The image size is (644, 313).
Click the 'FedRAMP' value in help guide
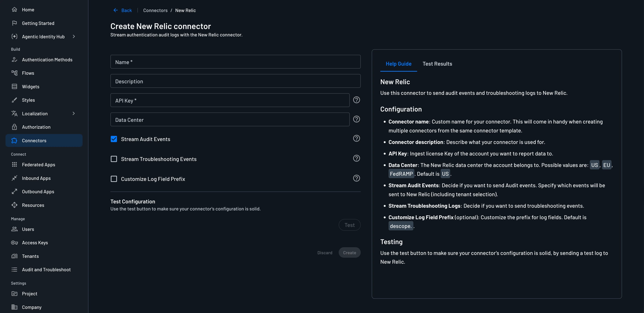[401, 174]
